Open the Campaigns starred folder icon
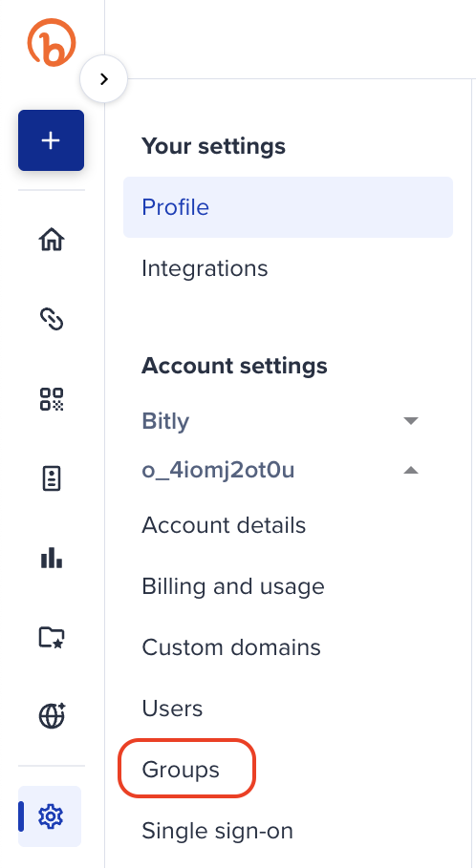This screenshot has width=476, height=868. click(52, 638)
